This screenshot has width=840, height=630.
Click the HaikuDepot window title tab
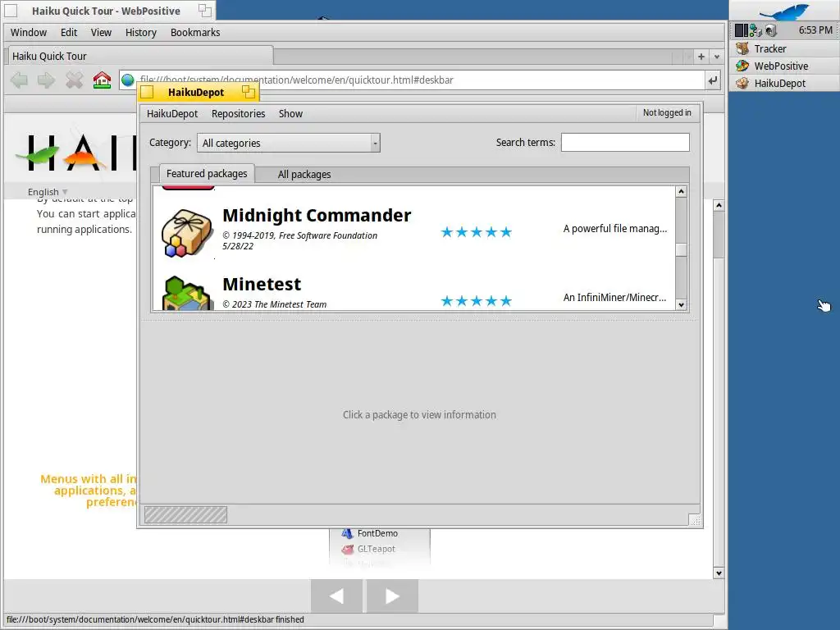pos(199,92)
